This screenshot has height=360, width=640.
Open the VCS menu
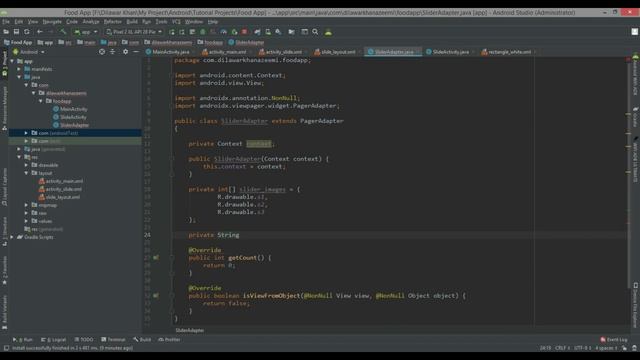click(176, 22)
